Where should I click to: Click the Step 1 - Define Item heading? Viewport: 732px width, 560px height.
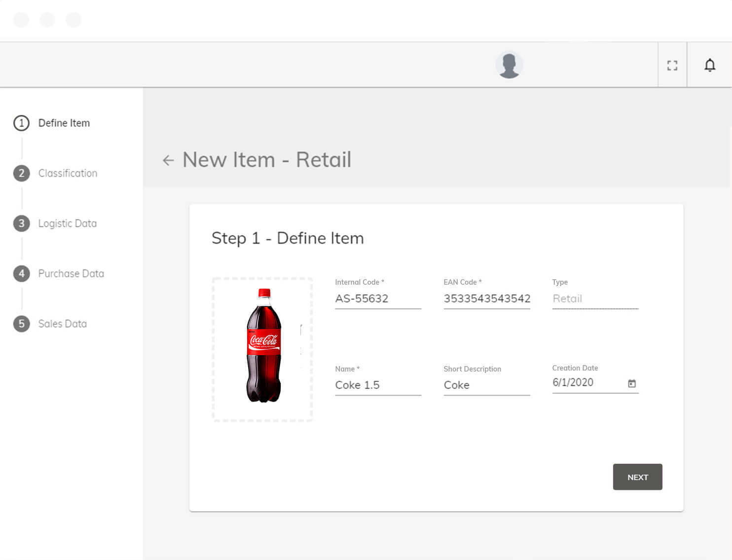point(288,238)
